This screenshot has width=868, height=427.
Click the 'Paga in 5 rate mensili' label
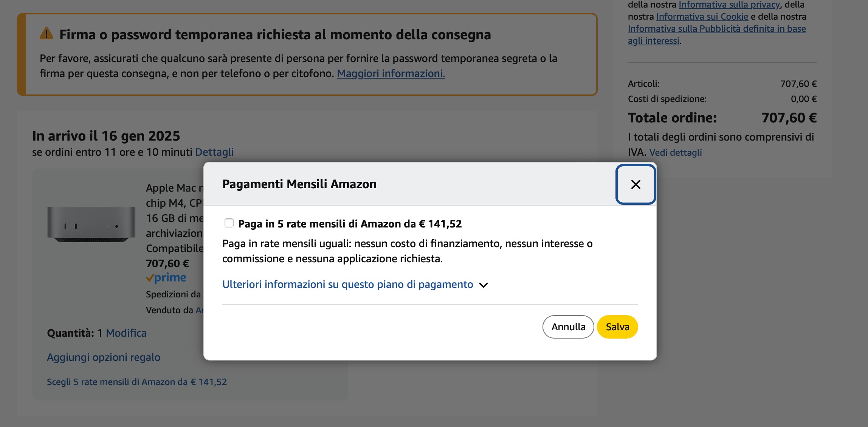click(350, 224)
